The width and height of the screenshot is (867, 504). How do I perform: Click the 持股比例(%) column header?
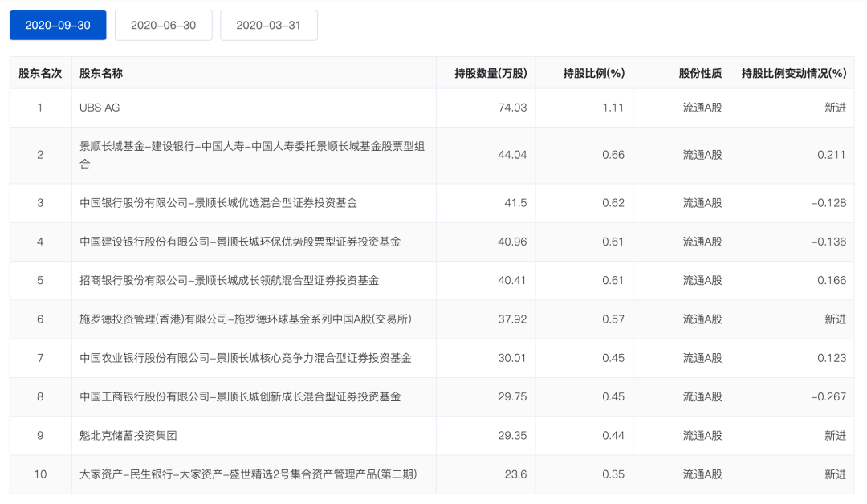tap(594, 74)
